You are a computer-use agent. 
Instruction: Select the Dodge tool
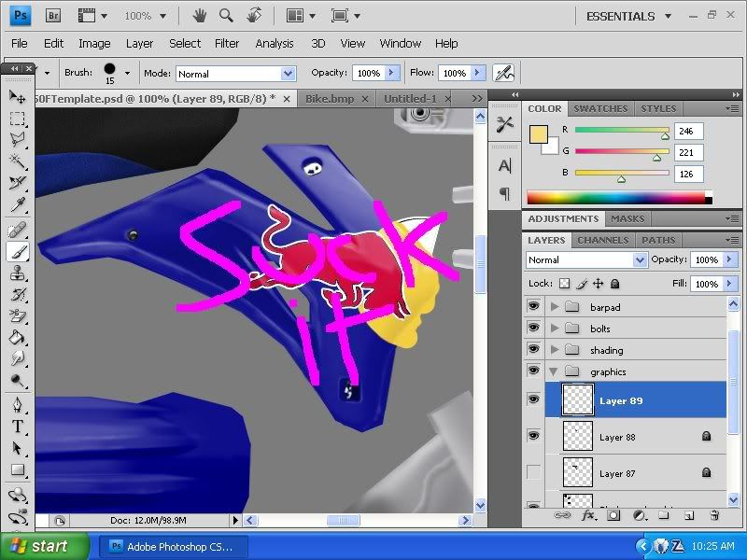(17, 381)
